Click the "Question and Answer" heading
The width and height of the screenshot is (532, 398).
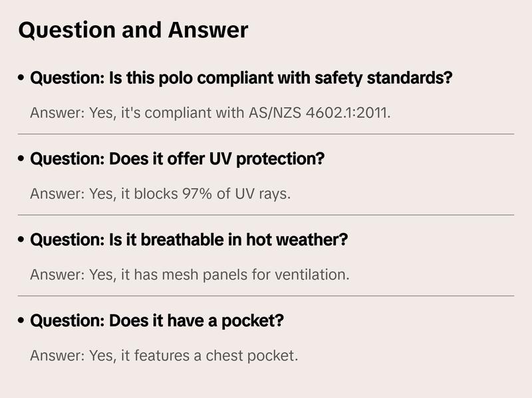(133, 31)
